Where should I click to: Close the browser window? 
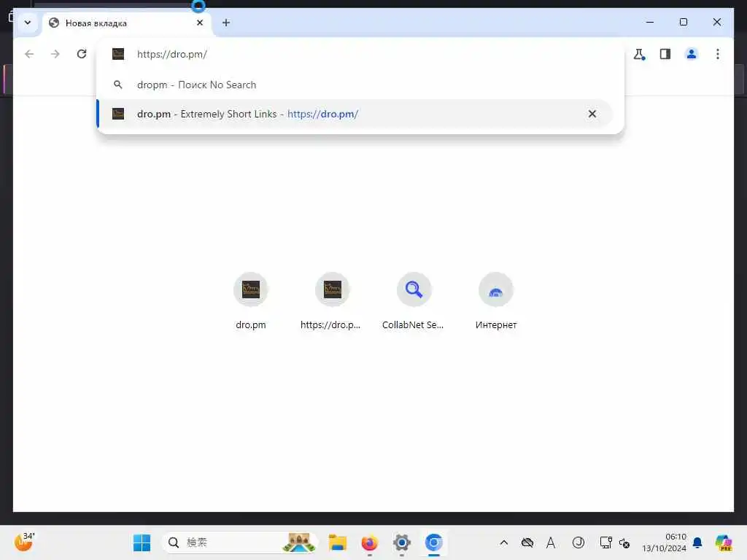pos(716,22)
